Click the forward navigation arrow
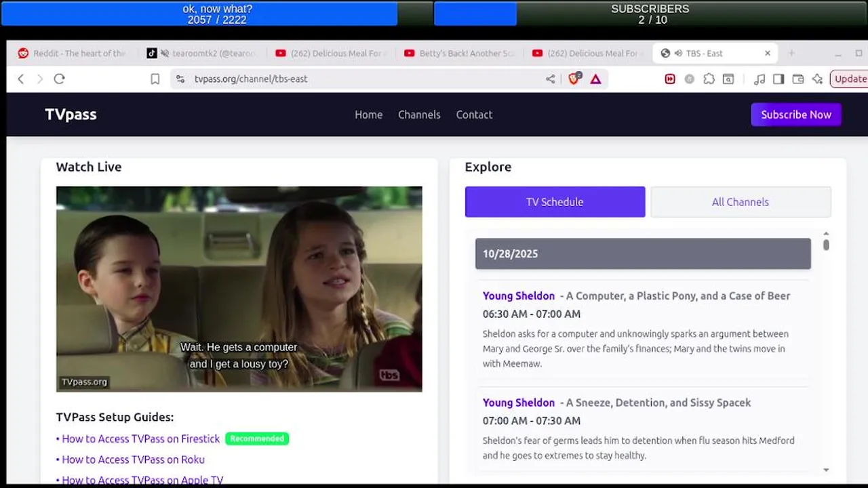 tap(39, 79)
